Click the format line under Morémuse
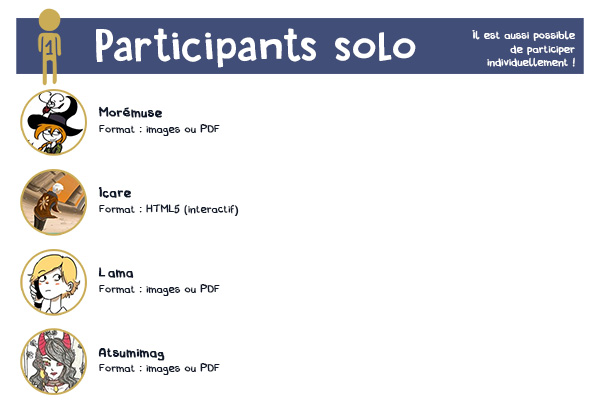600x406 pixels. pos(159,129)
